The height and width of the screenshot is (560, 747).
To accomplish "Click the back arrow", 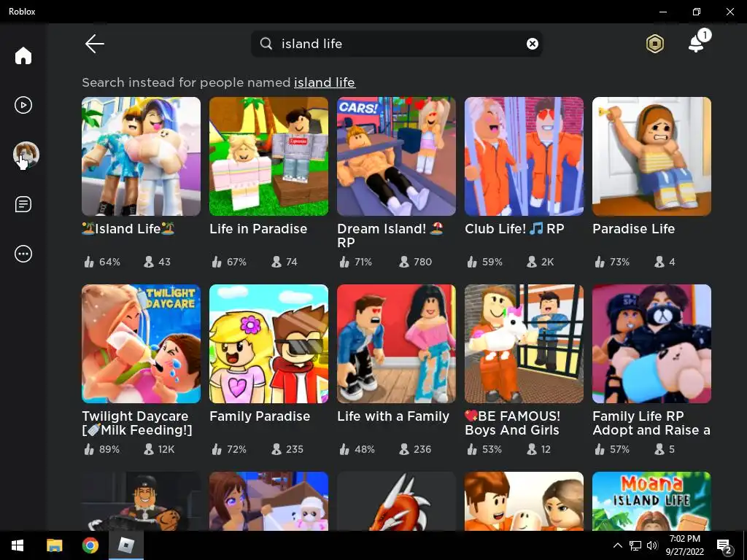I will [x=94, y=44].
